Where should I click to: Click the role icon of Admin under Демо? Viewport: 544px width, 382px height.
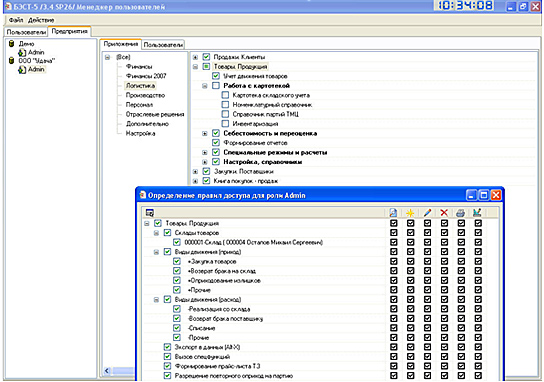coord(22,52)
